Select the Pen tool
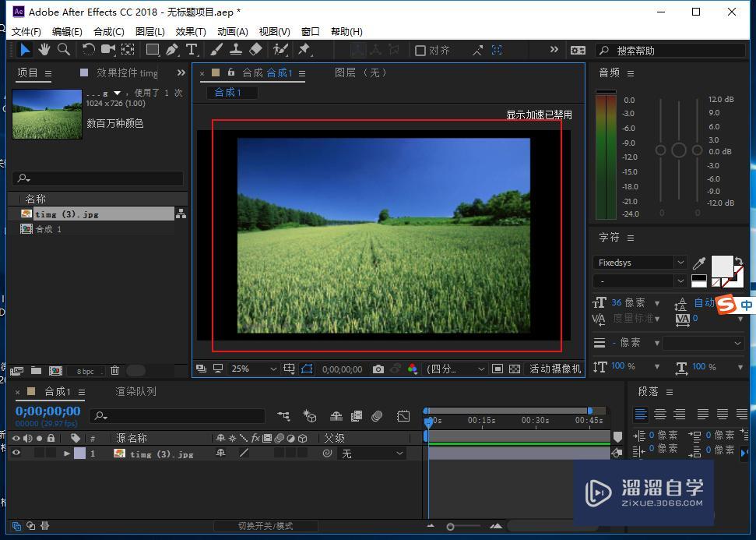Image resolution: width=756 pixels, height=540 pixels. pyautogui.click(x=172, y=50)
